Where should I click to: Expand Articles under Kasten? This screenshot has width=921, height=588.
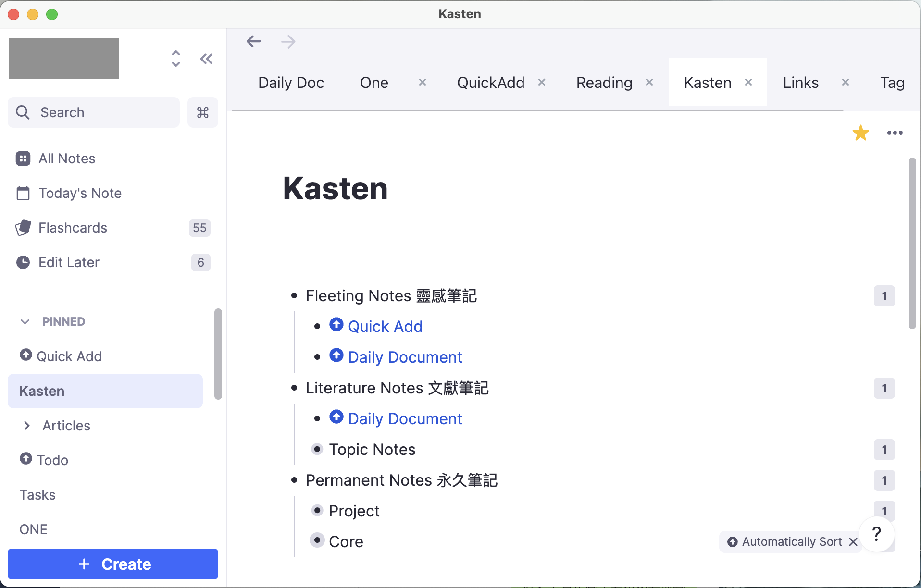point(26,426)
